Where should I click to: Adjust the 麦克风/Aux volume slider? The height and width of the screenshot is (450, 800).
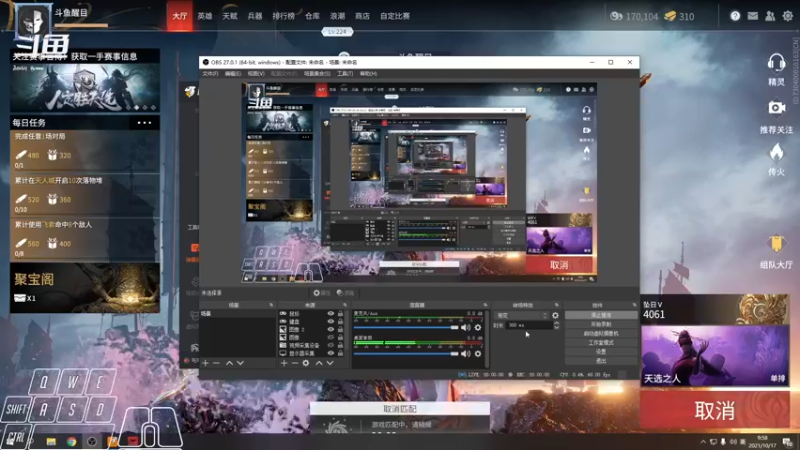tap(406, 328)
